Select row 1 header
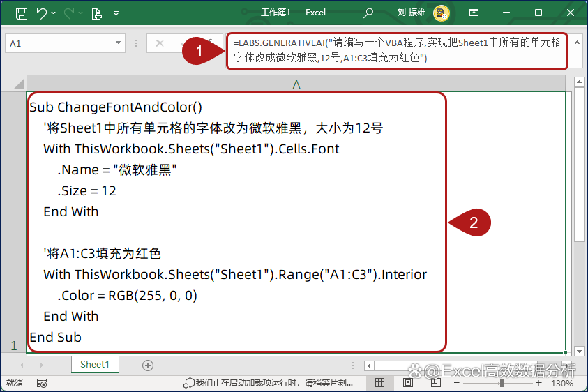Image resolution: width=588 pixels, height=392 pixels. pos(14,222)
